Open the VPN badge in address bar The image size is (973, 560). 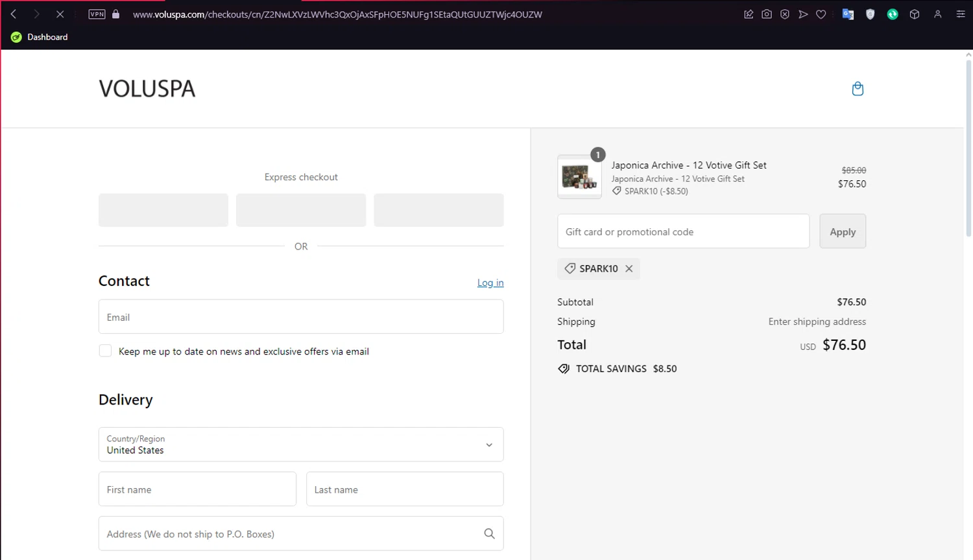pyautogui.click(x=97, y=14)
